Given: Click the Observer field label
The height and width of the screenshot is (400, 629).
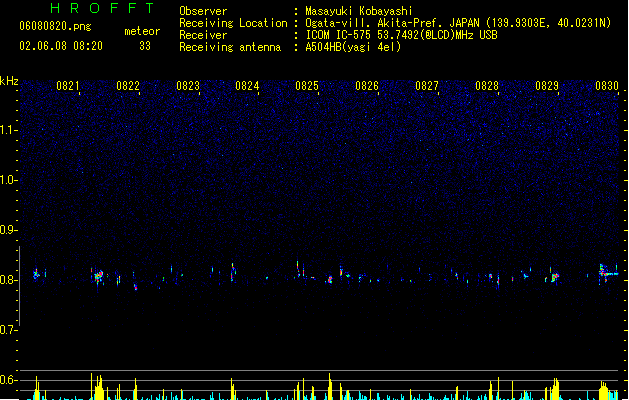Looking at the screenshot, I should pos(203,11).
